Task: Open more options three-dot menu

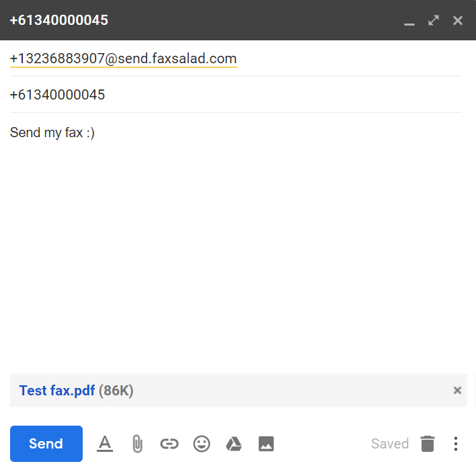Action: click(456, 444)
